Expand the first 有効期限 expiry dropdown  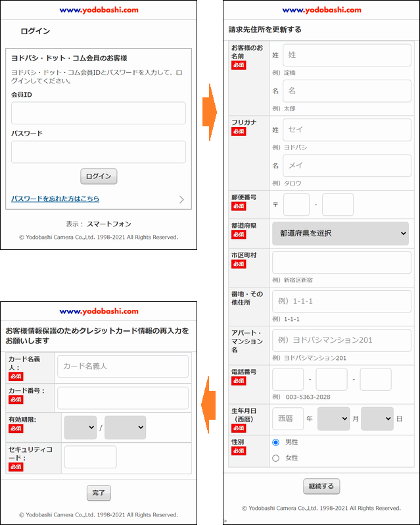coord(80,428)
